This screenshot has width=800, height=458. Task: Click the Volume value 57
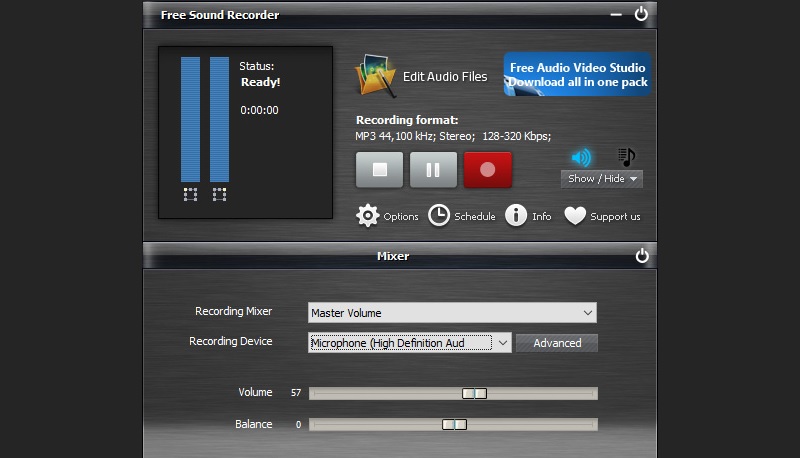point(296,393)
